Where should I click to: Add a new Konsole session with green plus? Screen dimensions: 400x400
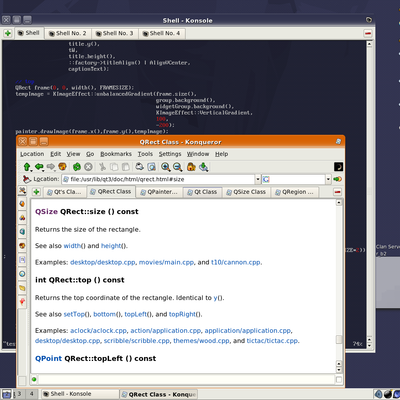coord(8,33)
